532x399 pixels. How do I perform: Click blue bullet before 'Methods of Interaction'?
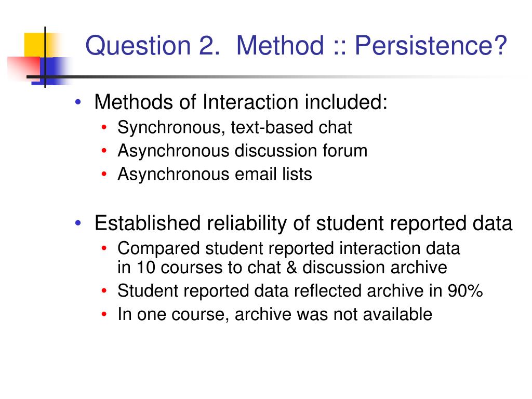[78, 102]
